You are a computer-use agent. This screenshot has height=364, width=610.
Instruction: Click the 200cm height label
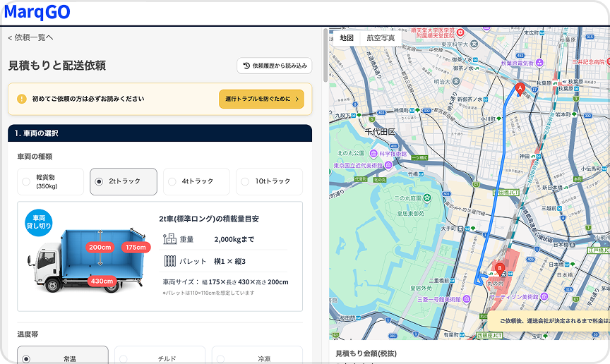(100, 248)
